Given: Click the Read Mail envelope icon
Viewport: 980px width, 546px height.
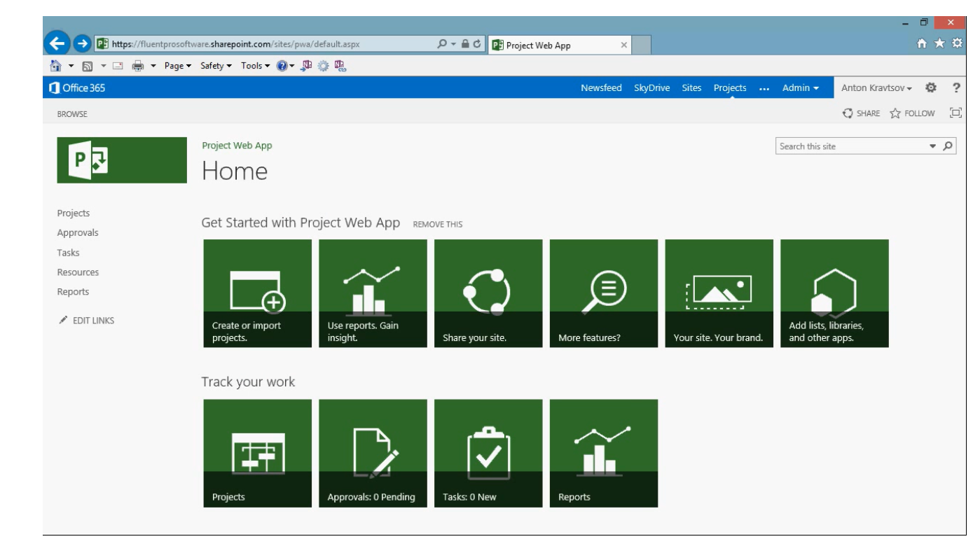Looking at the screenshot, I should coord(118,66).
